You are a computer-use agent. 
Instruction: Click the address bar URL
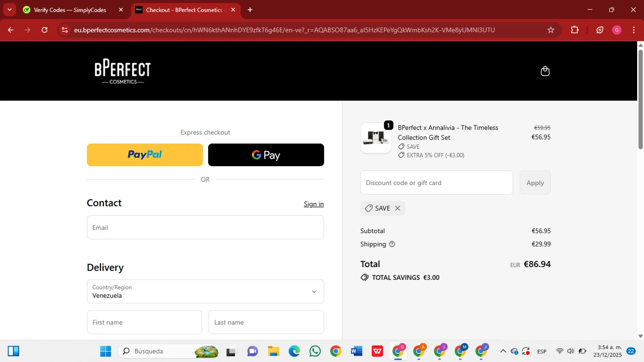(284, 30)
